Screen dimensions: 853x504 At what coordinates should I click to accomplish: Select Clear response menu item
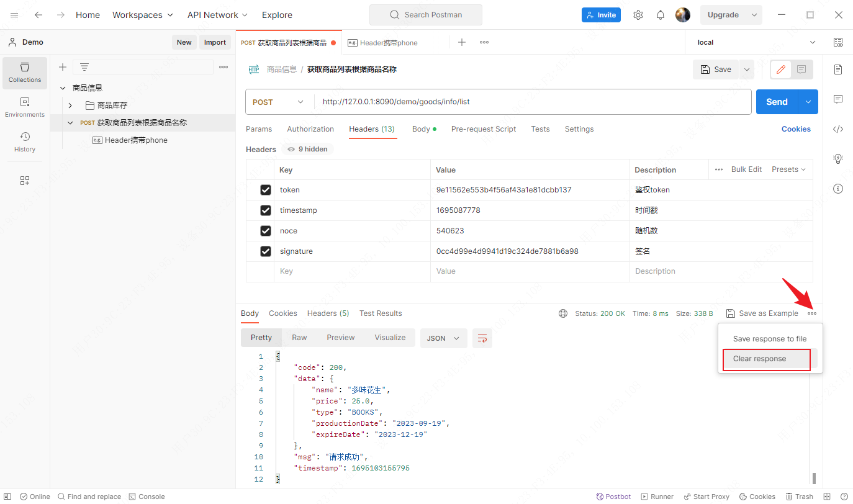pos(767,359)
